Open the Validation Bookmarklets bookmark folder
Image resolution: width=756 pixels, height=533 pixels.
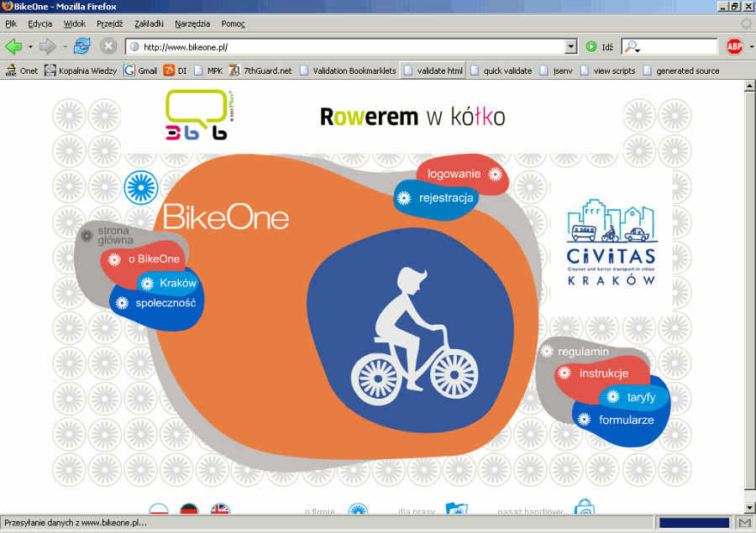[348, 71]
